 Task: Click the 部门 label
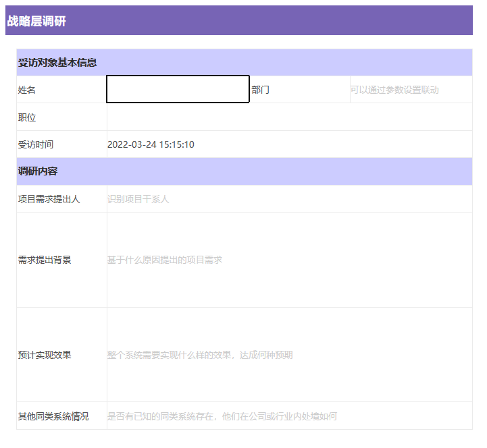click(260, 90)
